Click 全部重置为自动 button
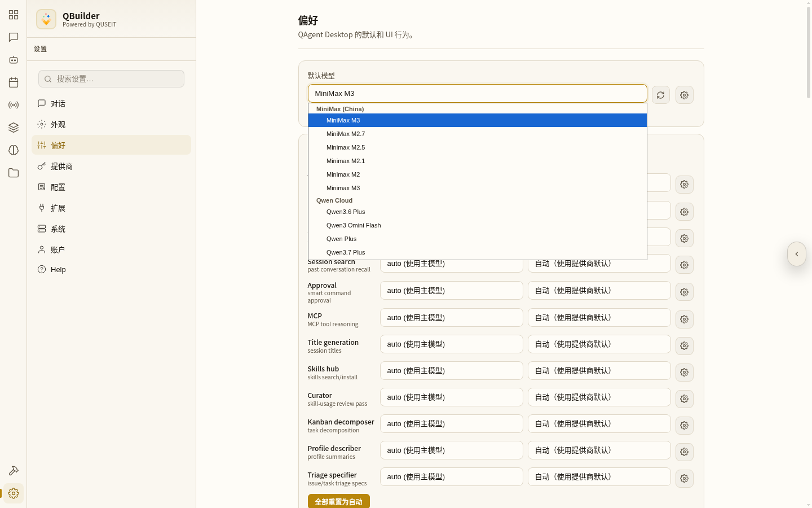812x508 pixels. [339, 502]
